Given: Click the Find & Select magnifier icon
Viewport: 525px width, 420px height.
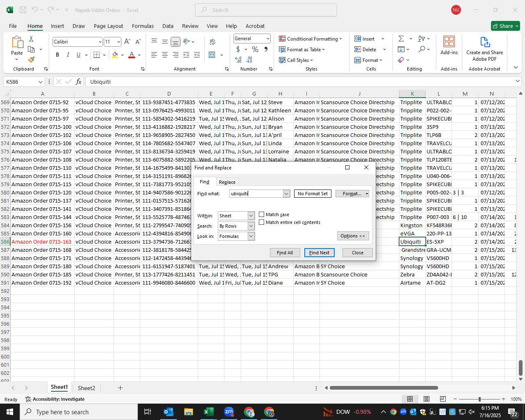Looking at the screenshot, I should click(x=422, y=49).
